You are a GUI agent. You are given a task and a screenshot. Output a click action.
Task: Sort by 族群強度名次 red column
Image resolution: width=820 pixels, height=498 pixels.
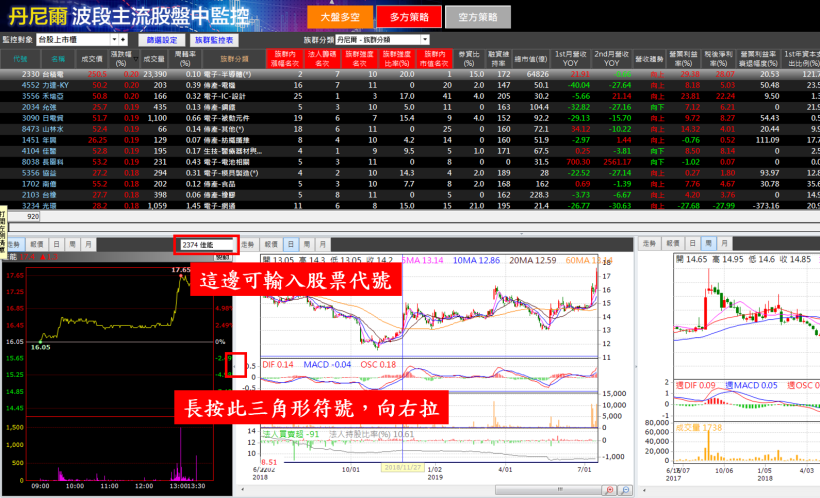(x=359, y=59)
